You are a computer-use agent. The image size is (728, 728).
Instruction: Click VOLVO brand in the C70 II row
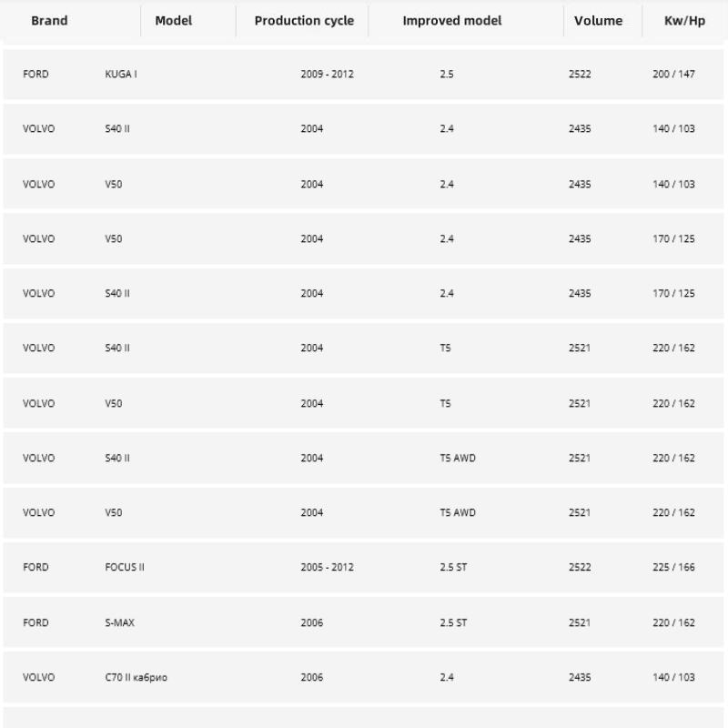tap(38, 678)
